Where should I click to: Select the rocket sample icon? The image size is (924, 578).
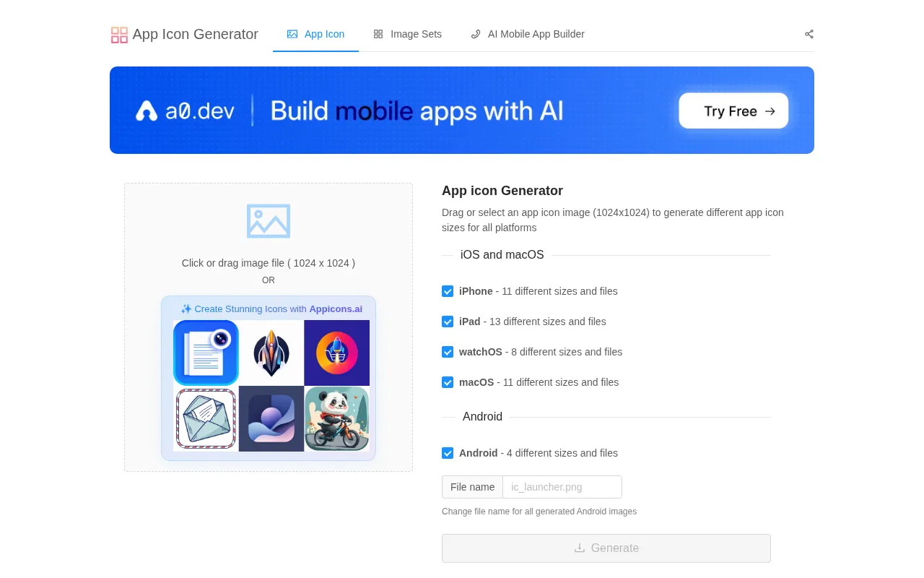click(271, 353)
